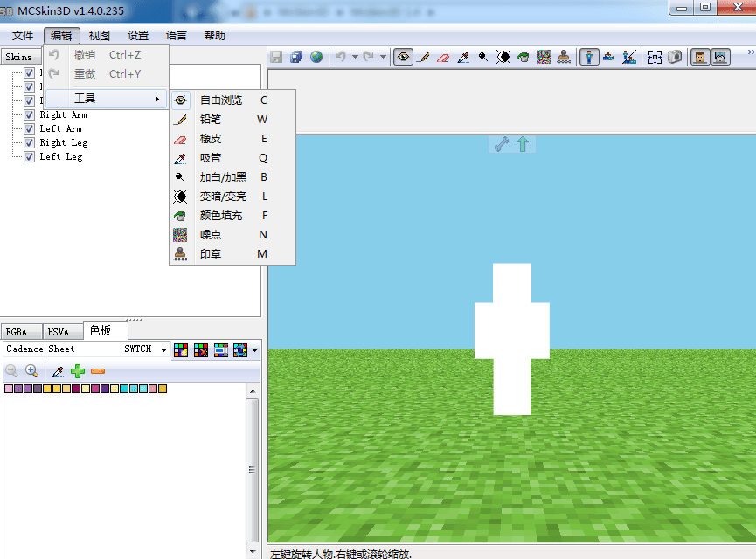Click the green plus add swatch icon

78,371
